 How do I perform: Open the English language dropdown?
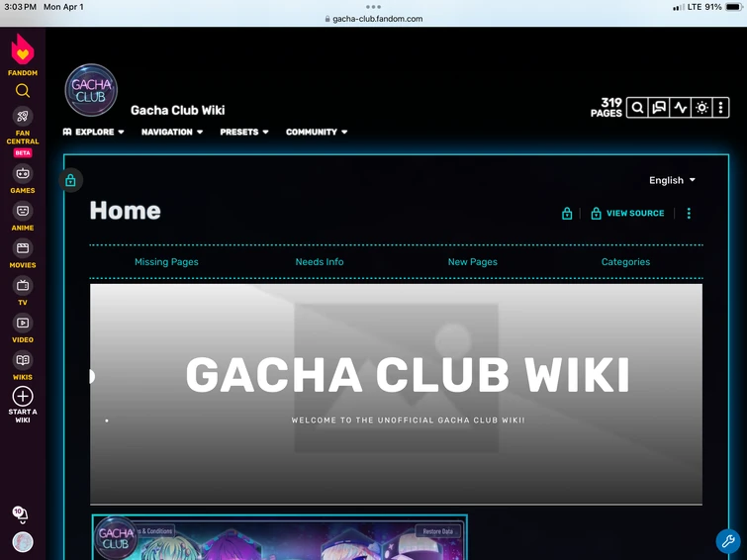click(x=672, y=180)
